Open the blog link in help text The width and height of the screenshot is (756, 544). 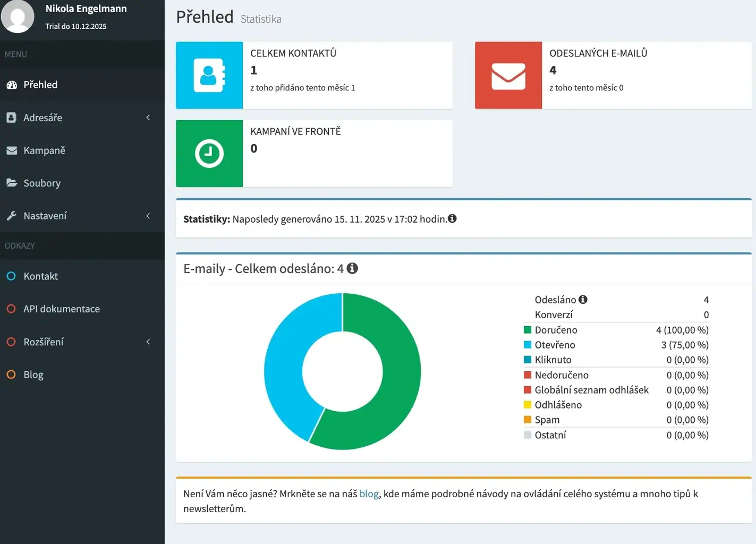369,494
